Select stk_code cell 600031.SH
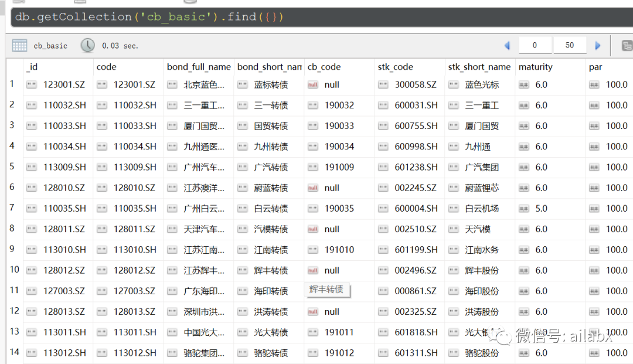This screenshot has height=364, width=633. [x=416, y=106]
